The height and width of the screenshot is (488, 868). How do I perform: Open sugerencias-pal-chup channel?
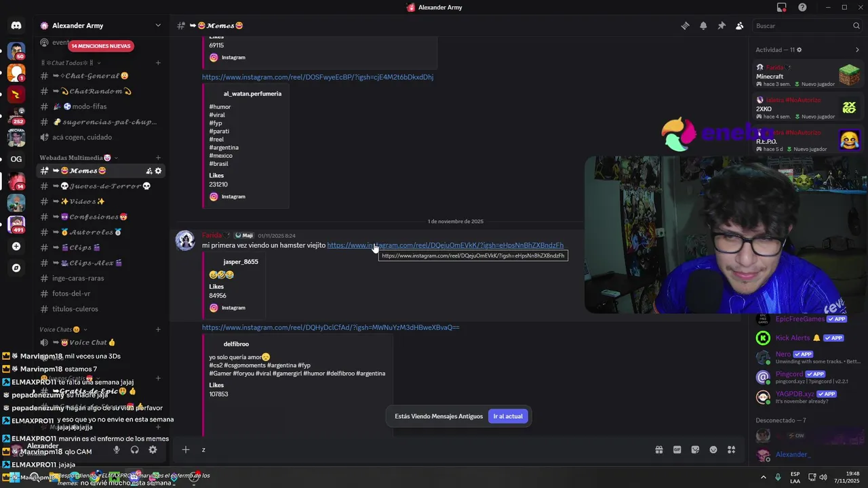(101, 122)
